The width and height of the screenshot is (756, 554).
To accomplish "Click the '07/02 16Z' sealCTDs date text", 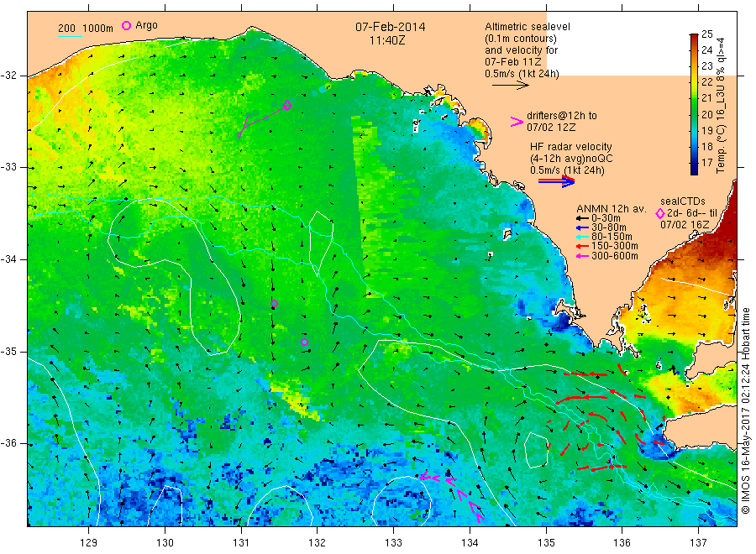I will 685,225.
